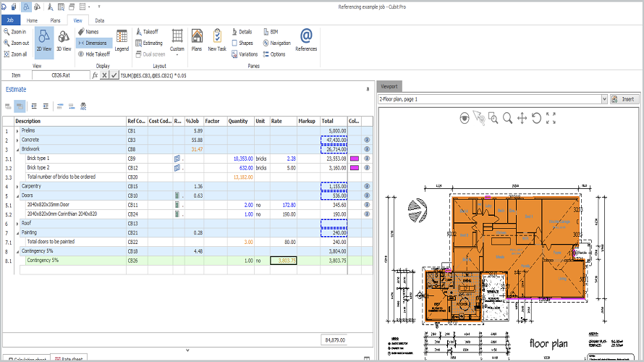Open the Home ribbon tab

pos(32,21)
